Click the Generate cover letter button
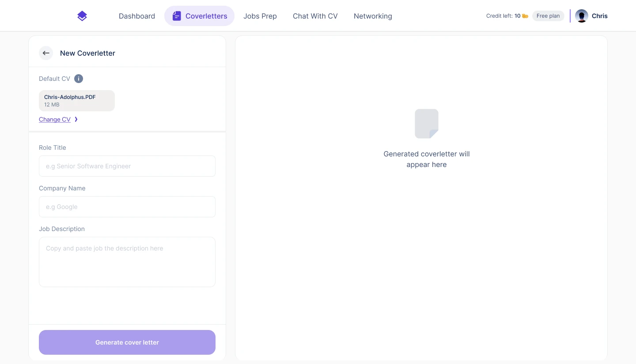Screen dimensions: 636x364 click(x=127, y=342)
